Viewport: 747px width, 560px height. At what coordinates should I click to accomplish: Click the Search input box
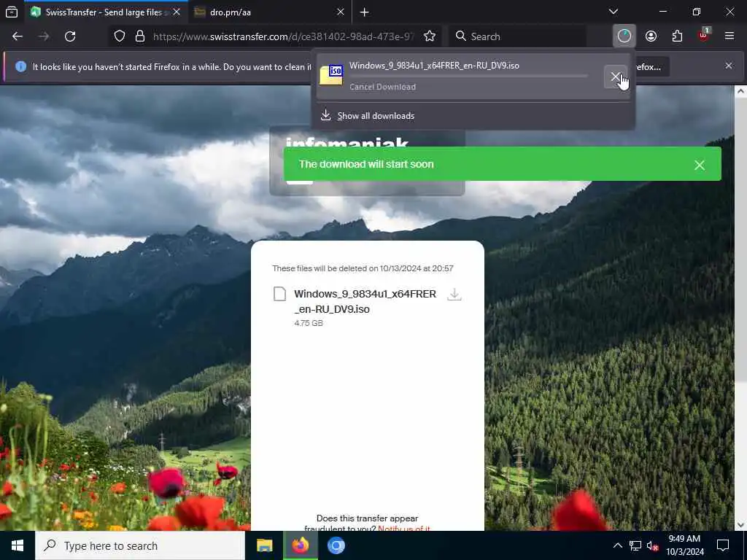517,36
